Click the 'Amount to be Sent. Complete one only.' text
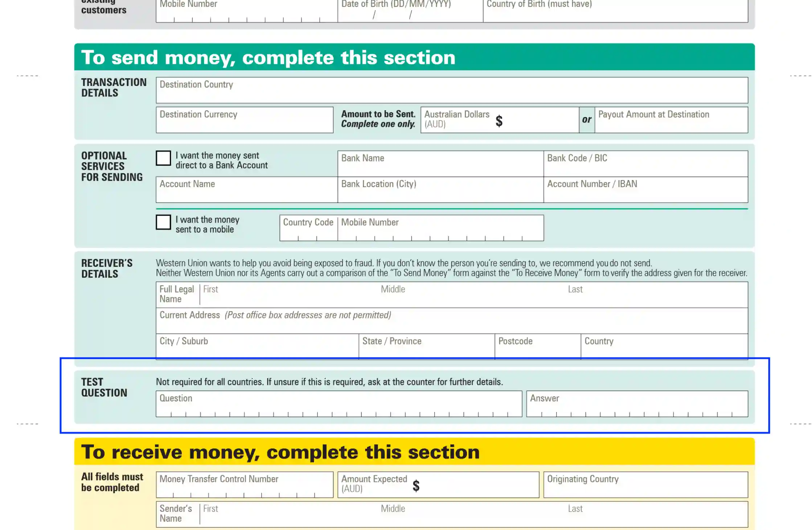This screenshot has height=530, width=812. (378, 119)
